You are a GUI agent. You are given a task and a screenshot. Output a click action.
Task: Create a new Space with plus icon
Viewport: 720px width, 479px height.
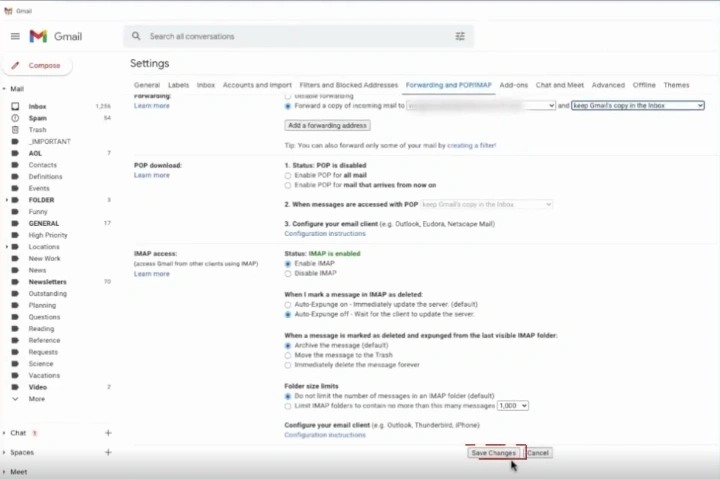108,452
